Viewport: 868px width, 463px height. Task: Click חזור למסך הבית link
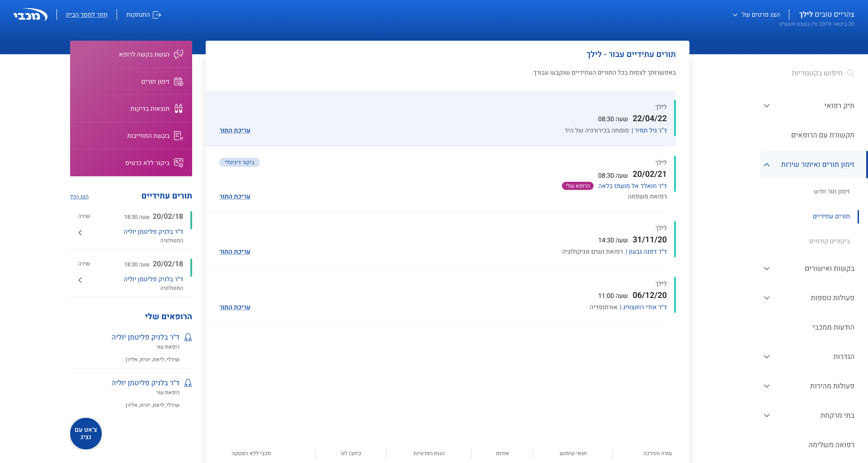pos(87,15)
